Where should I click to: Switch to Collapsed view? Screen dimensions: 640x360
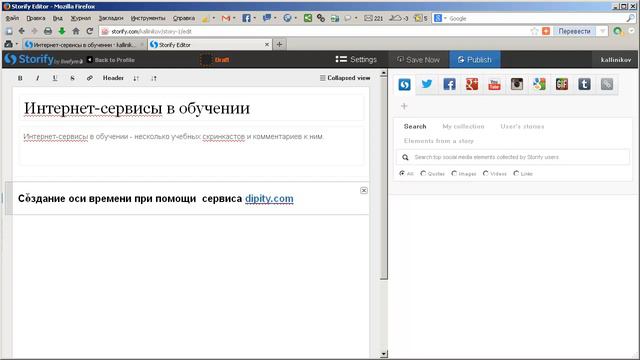[x=345, y=78]
